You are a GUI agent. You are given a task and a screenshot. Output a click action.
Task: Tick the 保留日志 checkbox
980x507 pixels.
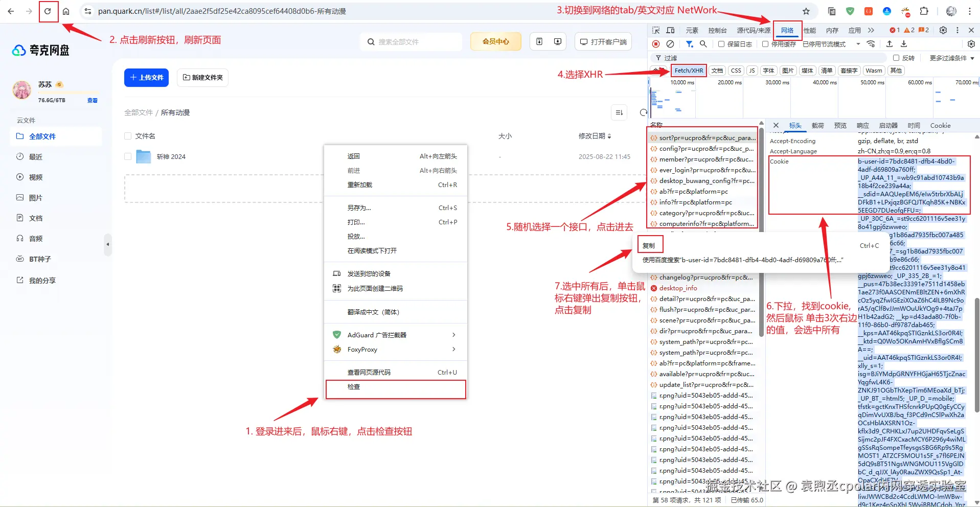(721, 44)
